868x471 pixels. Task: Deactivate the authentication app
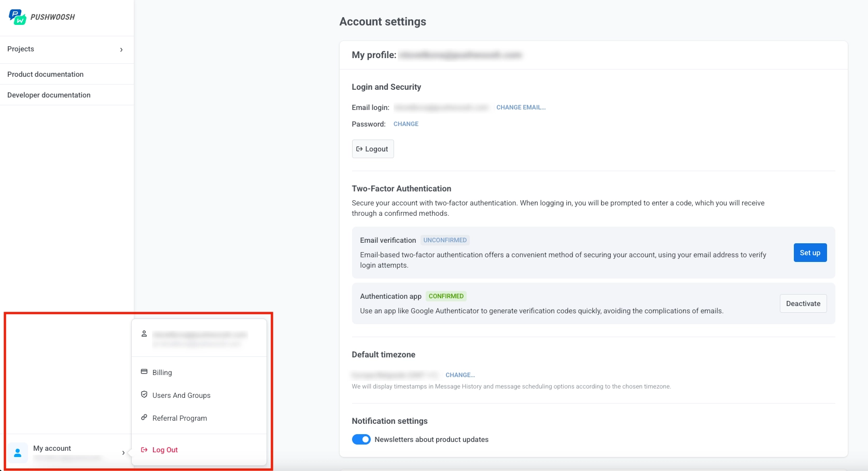pyautogui.click(x=803, y=303)
